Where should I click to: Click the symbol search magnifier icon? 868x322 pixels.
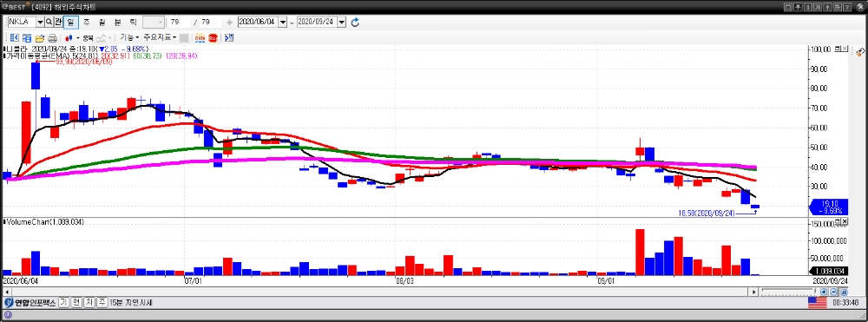coord(49,22)
